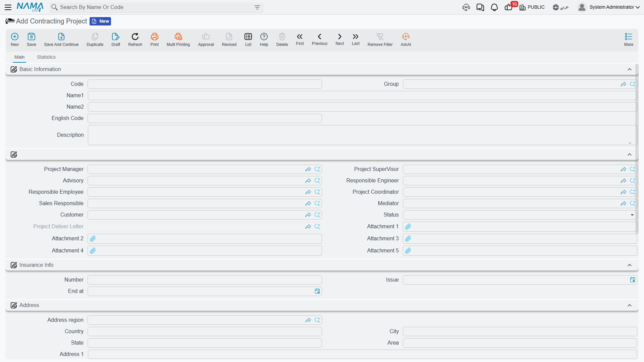Click the Revised icon
The height and width of the screenshot is (362, 644).
(x=229, y=40)
